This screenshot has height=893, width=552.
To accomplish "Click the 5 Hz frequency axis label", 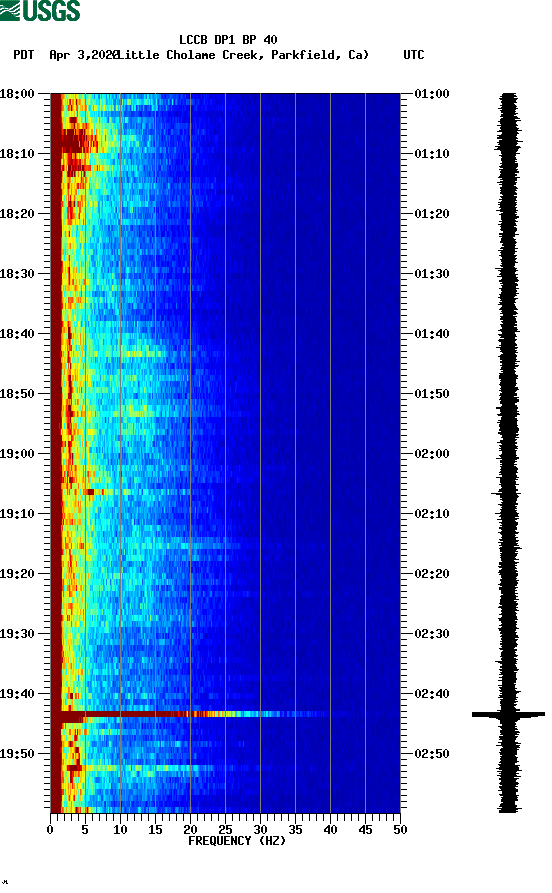I will click(85, 830).
